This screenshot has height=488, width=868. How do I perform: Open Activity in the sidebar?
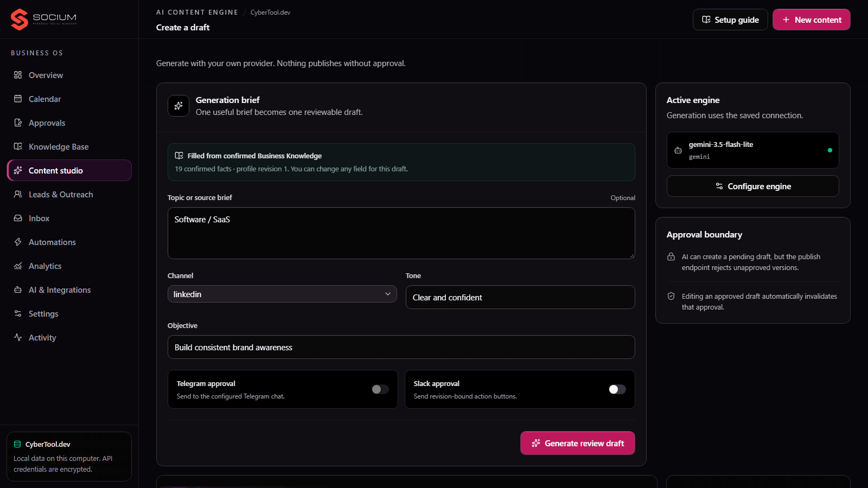point(69,337)
